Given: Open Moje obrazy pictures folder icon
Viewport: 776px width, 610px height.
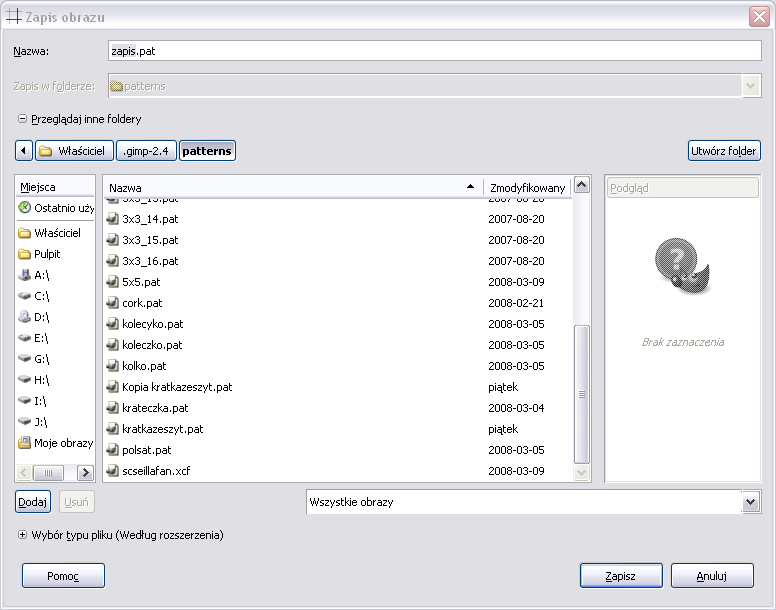Looking at the screenshot, I should pos(25,443).
